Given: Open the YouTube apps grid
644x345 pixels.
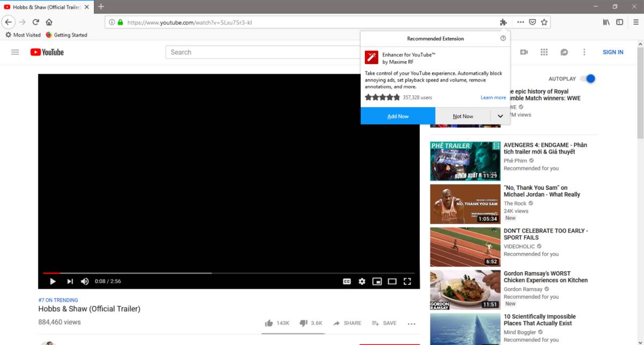Looking at the screenshot, I should (544, 52).
